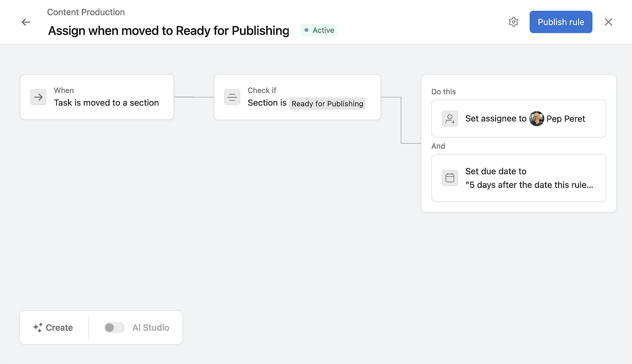Open the Content Production breadcrumb
Image resolution: width=632 pixels, height=364 pixels.
click(x=86, y=12)
